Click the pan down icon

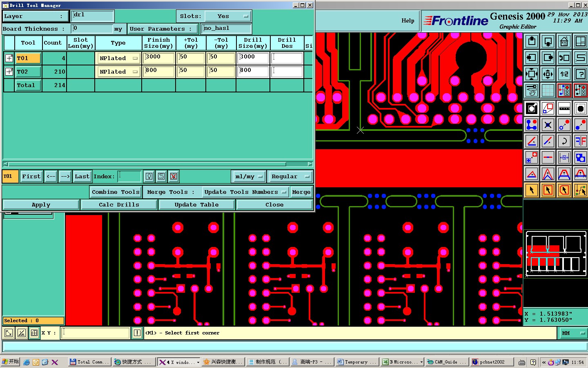click(x=548, y=41)
